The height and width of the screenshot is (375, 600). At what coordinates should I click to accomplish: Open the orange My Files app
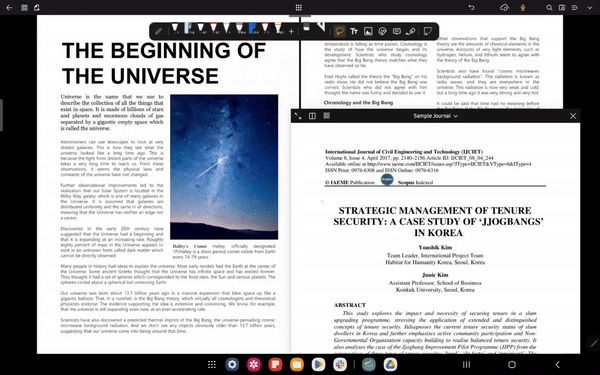point(297,365)
